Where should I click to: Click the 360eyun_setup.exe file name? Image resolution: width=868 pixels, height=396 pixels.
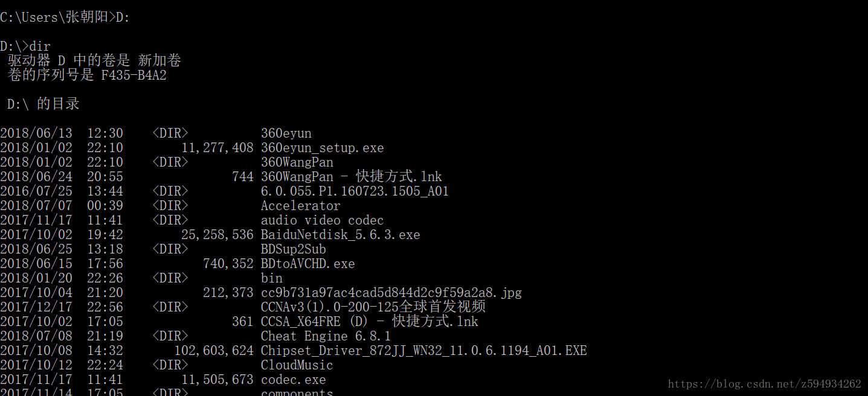click(x=322, y=148)
